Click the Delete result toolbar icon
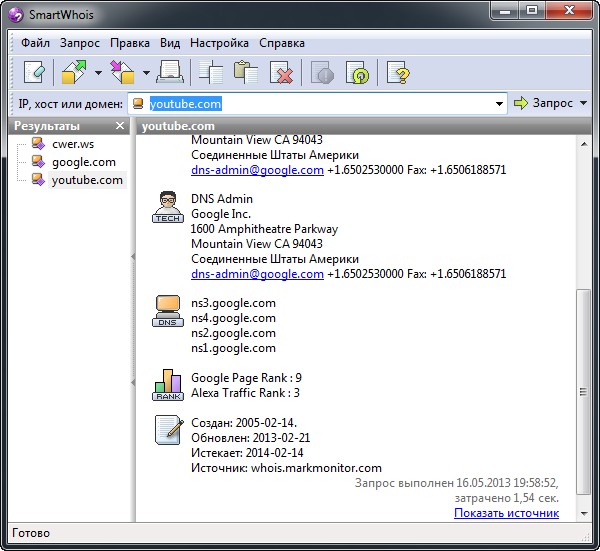Viewport: 600px width, 551px height. tap(281, 72)
